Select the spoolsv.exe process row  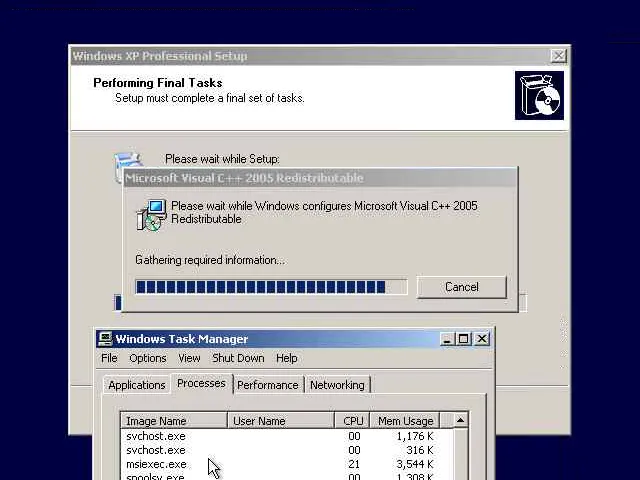(x=287, y=476)
